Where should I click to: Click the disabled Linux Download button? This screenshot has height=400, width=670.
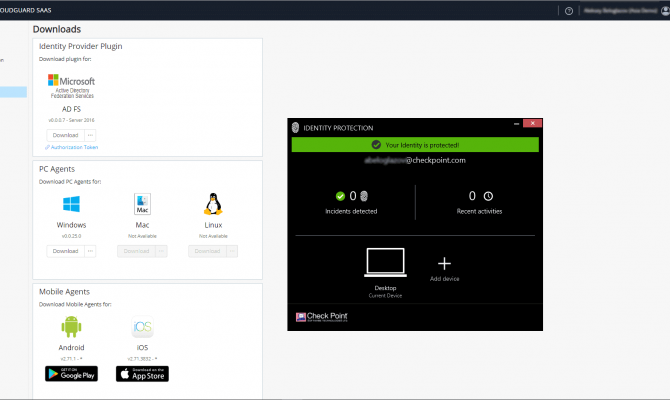point(207,251)
